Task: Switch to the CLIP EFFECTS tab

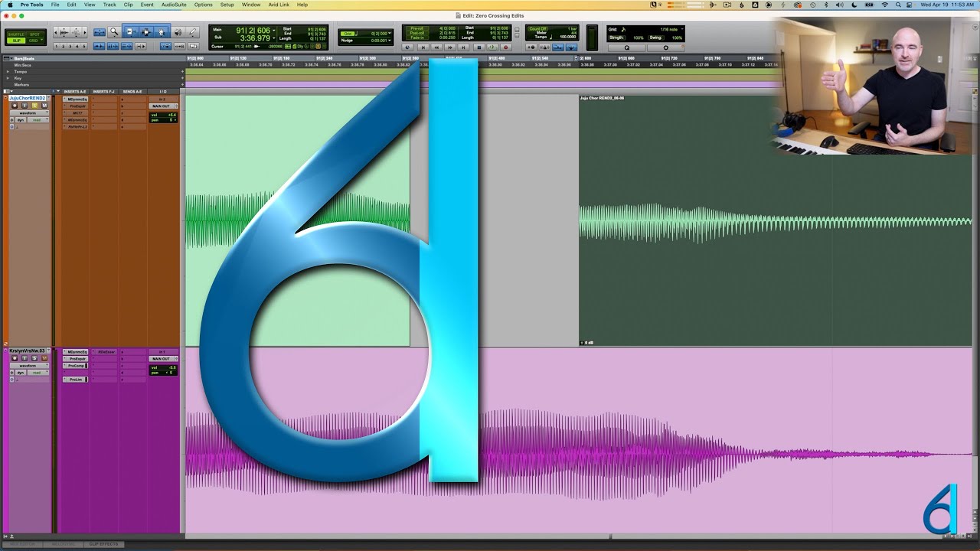Action: tap(103, 544)
